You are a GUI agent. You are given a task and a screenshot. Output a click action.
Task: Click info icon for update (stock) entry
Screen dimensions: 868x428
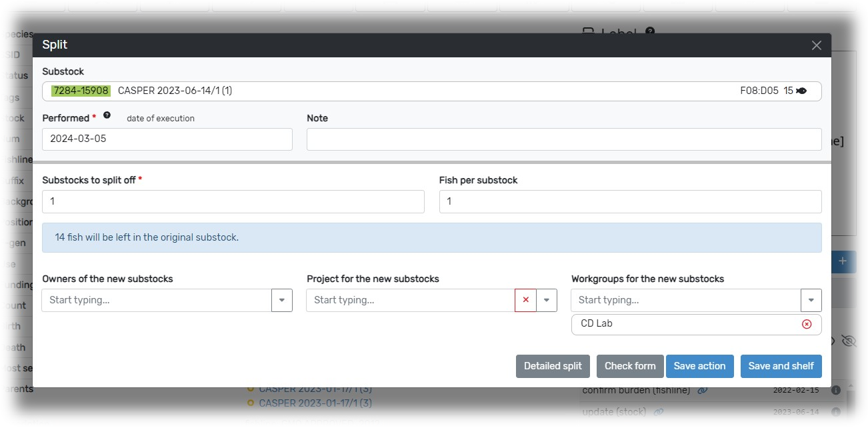pyautogui.click(x=836, y=412)
